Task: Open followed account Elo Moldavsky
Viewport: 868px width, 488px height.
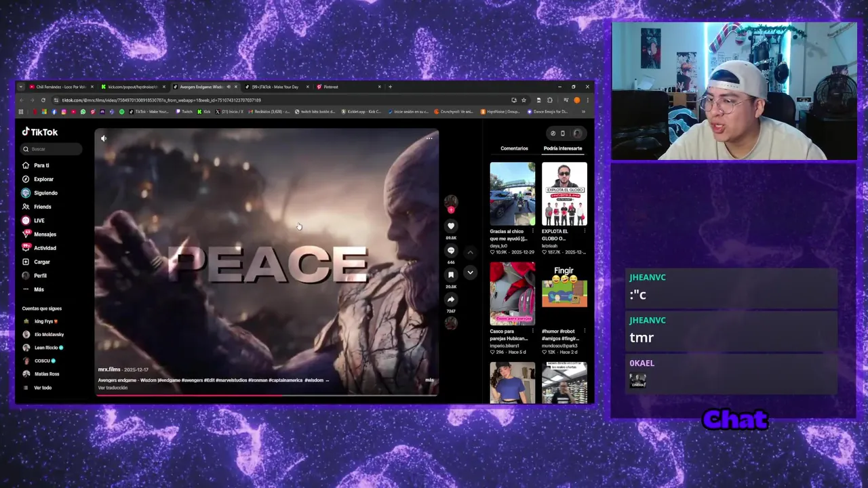Action: 43,334
